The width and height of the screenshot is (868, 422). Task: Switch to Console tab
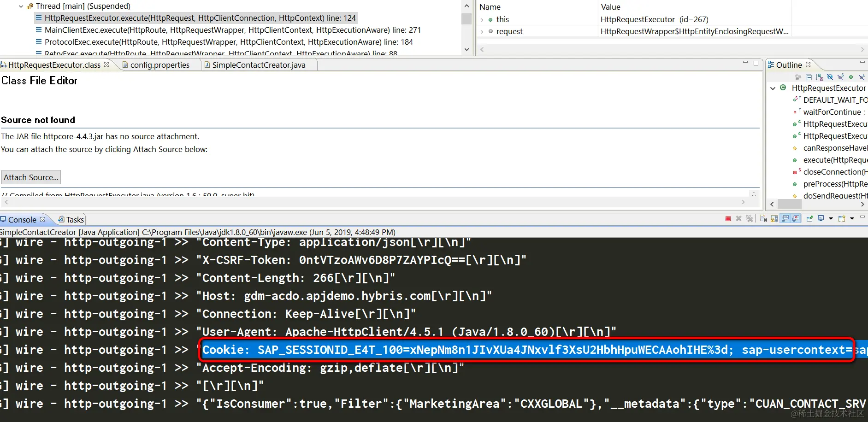pos(22,220)
